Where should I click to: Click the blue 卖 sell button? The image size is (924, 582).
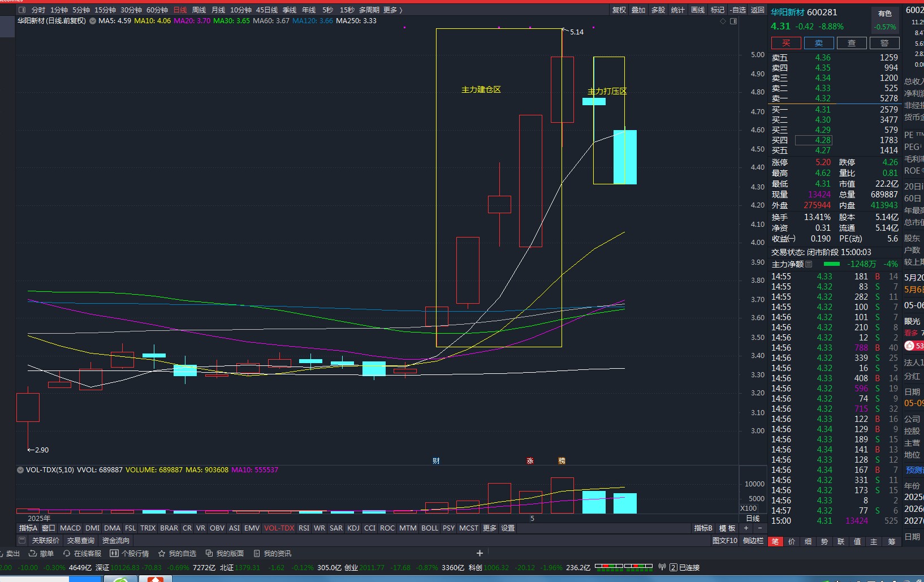(x=819, y=43)
